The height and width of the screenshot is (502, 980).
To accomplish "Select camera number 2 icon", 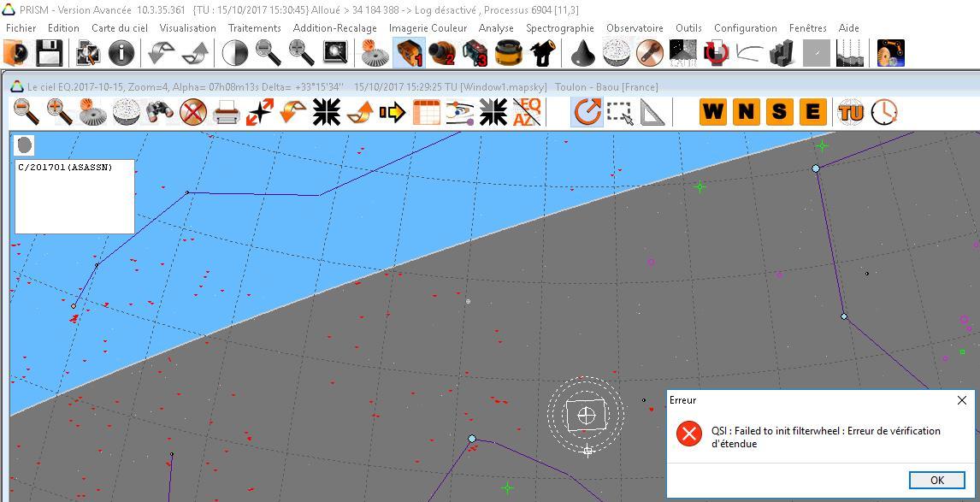I will click(x=442, y=54).
